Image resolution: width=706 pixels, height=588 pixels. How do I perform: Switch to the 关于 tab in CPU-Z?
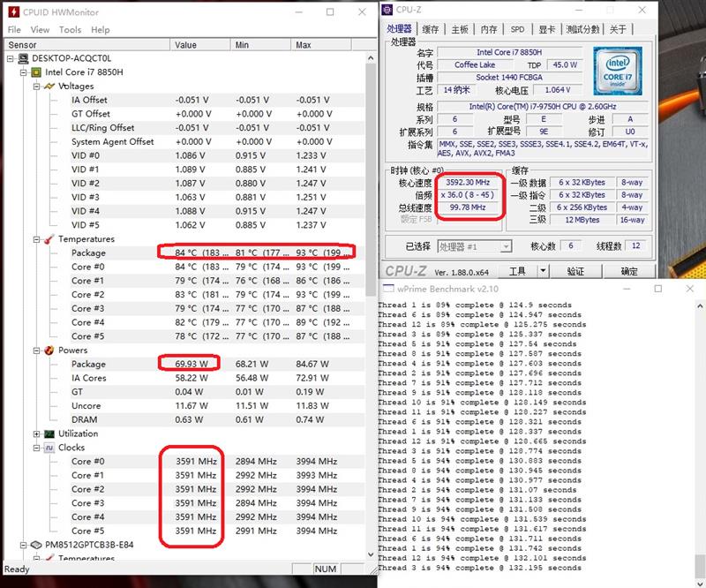pyautogui.click(x=619, y=29)
